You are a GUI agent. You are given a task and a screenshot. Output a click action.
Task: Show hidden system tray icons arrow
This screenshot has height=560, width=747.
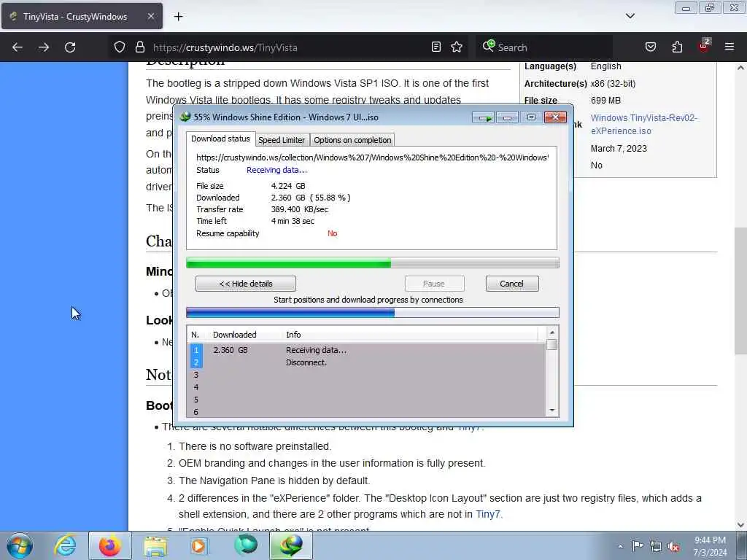pyautogui.click(x=620, y=546)
